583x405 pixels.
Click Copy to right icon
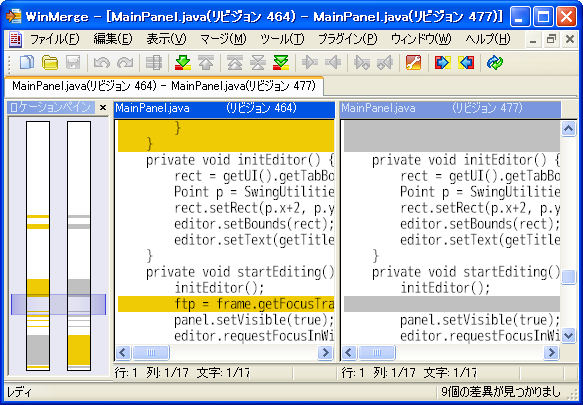309,62
